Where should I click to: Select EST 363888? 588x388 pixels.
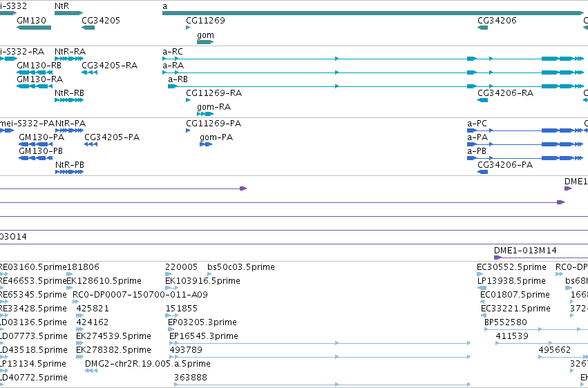pyautogui.click(x=323, y=385)
